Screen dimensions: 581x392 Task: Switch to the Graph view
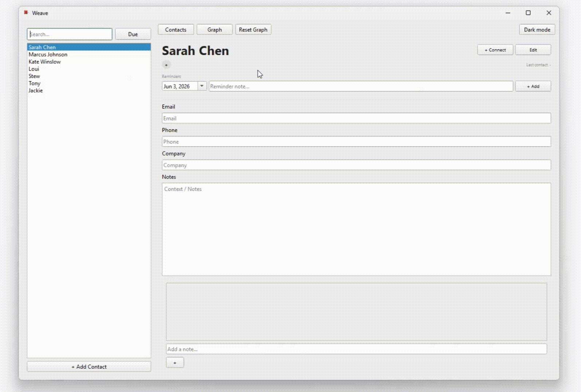tap(214, 30)
